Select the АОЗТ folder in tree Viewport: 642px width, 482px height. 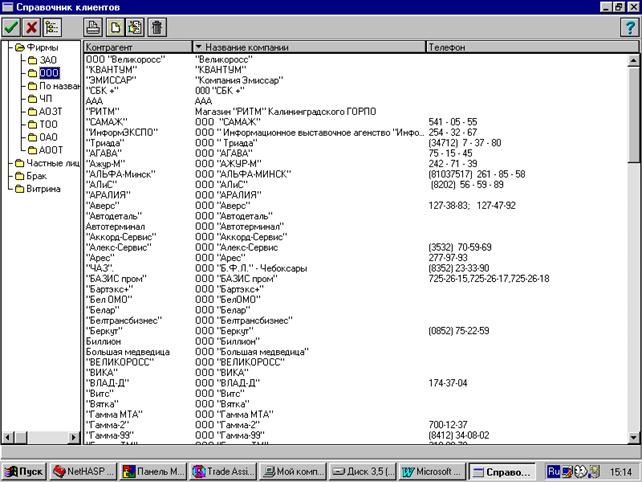[45, 111]
